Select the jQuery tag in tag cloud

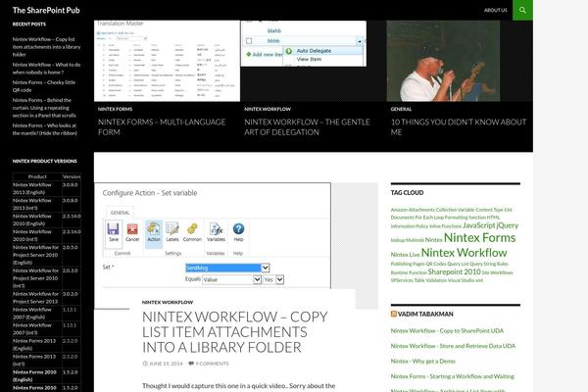tap(508, 225)
